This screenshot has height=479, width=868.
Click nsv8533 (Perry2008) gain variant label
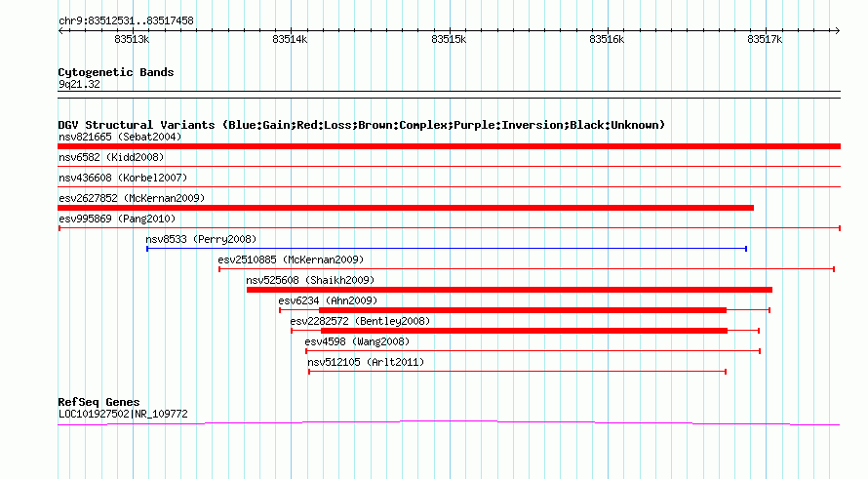[x=201, y=239]
